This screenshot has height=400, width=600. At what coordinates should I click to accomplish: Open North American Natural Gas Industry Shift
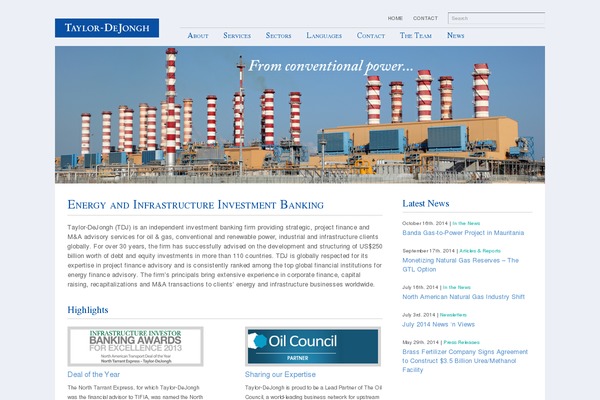click(x=463, y=297)
